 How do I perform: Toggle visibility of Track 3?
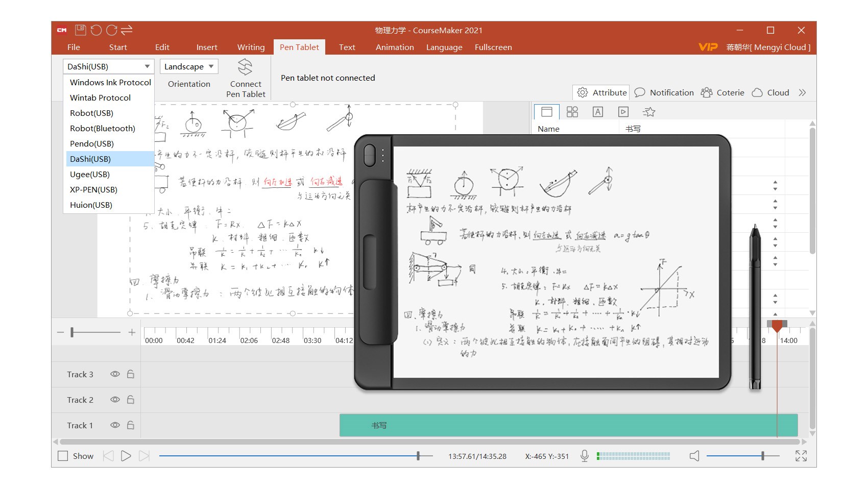[x=115, y=374]
